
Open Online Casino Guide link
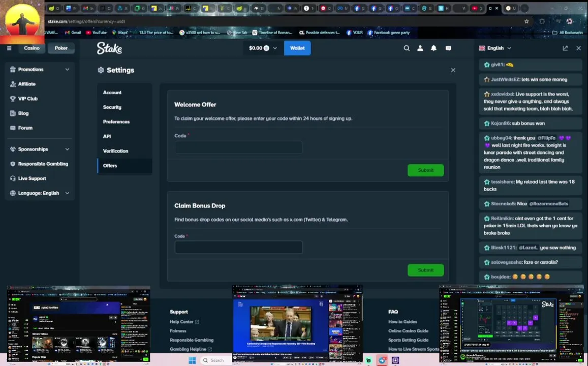(408, 331)
